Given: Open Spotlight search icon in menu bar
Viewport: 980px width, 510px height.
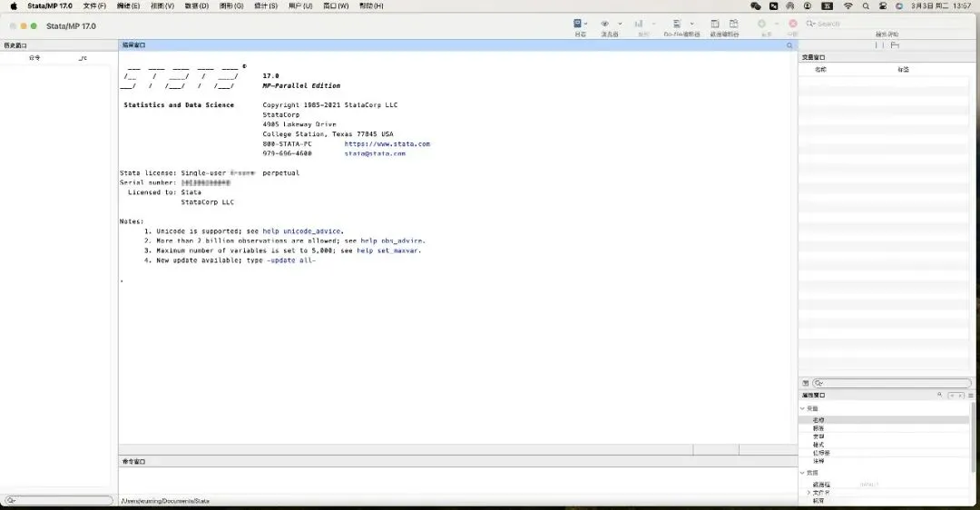Looking at the screenshot, I should click(866, 5).
